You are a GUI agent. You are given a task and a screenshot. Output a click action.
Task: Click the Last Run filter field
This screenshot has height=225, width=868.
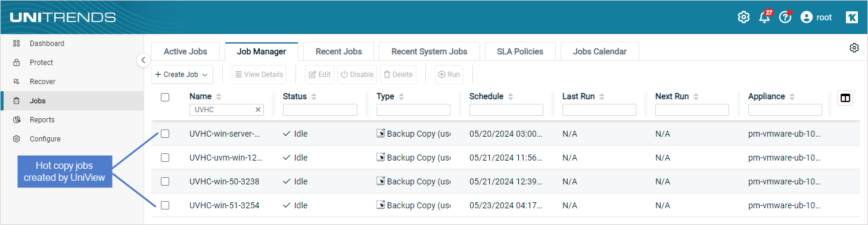(599, 110)
